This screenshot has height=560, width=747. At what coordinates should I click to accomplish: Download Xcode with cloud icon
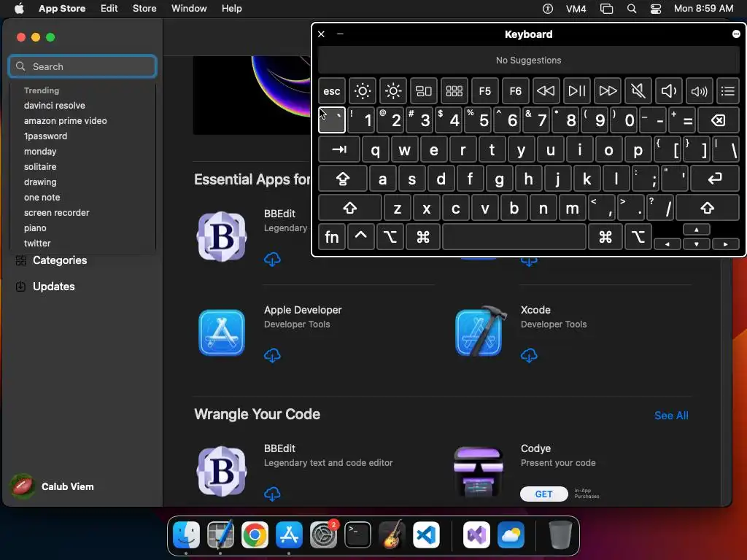tap(529, 355)
